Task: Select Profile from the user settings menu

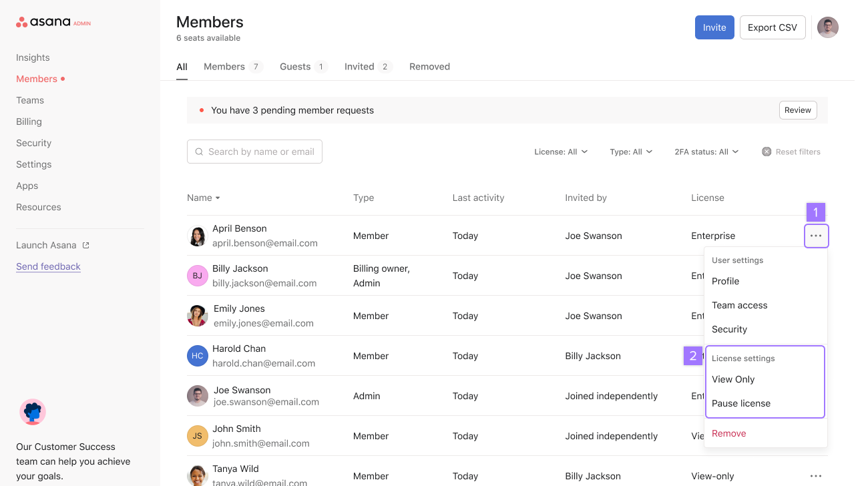Action: [725, 281]
